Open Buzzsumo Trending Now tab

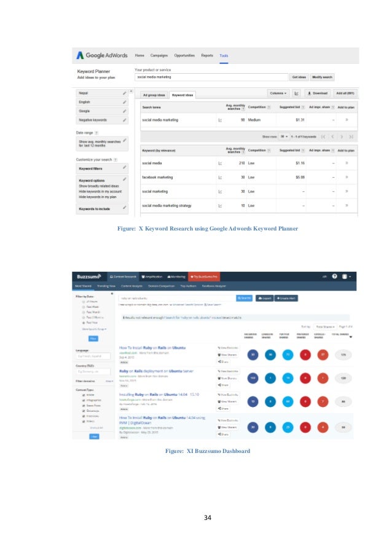[x=106, y=286]
